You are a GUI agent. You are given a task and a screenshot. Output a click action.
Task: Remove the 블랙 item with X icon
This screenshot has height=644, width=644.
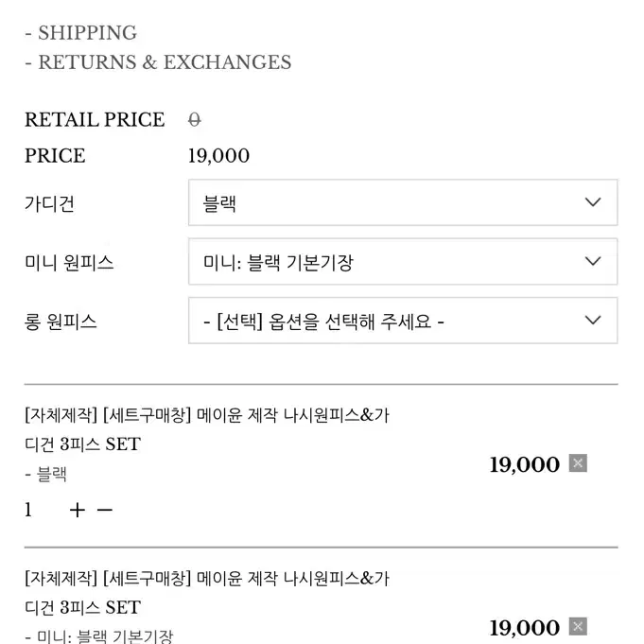[x=578, y=463]
